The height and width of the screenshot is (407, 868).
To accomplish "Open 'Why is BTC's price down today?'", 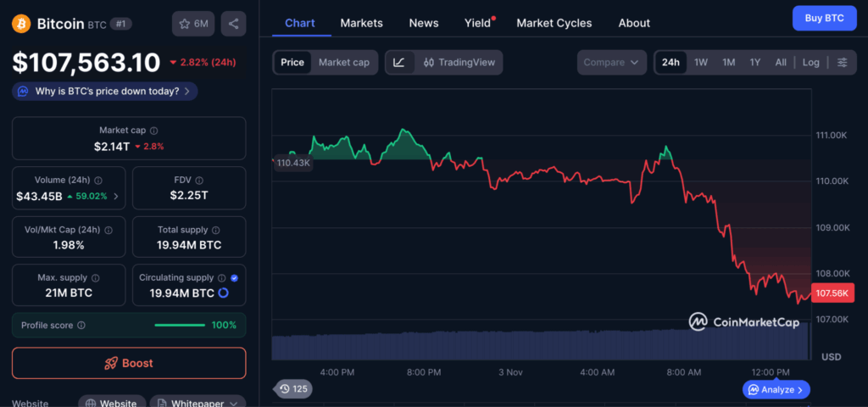I will pyautogui.click(x=105, y=91).
